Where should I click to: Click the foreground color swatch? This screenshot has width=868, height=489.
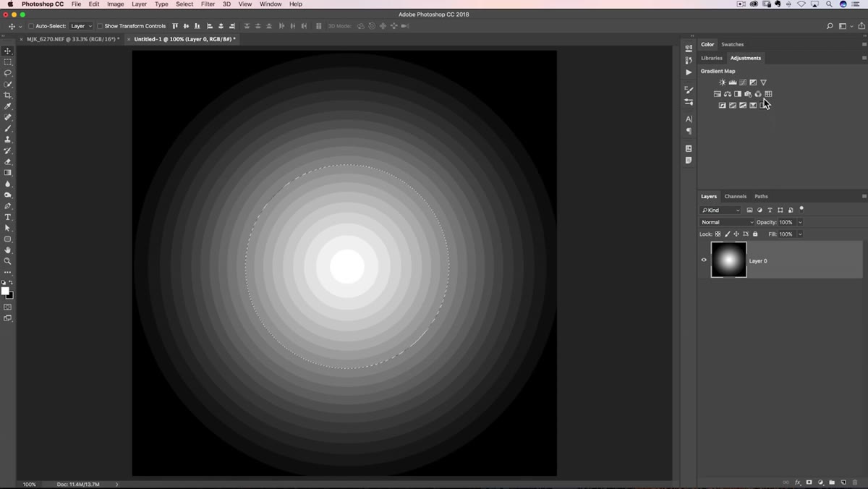click(x=5, y=291)
